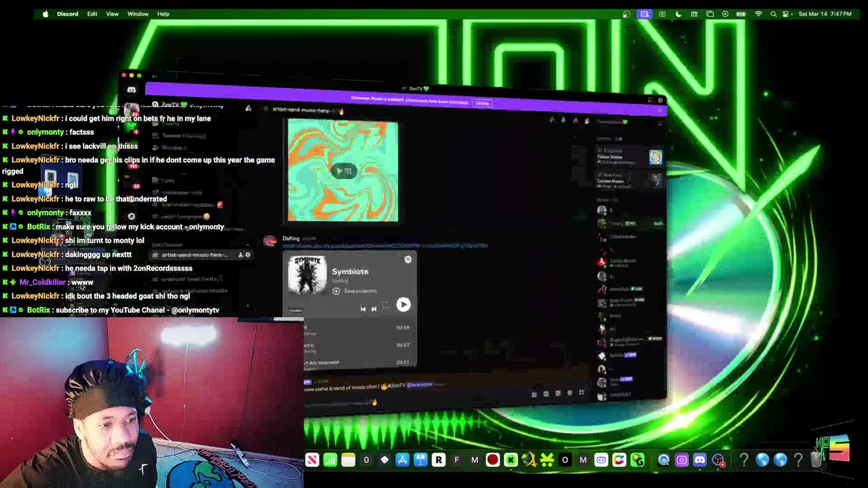Image resolution: width=868 pixels, height=488 pixels.
Task: Click the Sat Mar 14 7:47 PM clock
Action: tap(825, 14)
